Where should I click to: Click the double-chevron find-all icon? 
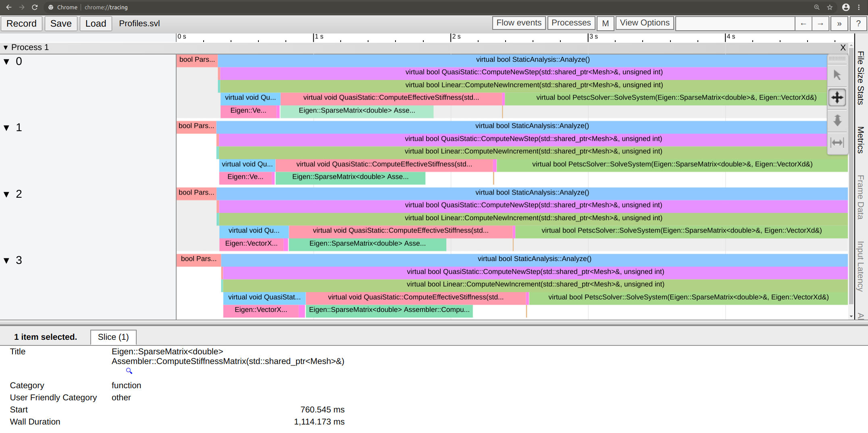click(839, 23)
